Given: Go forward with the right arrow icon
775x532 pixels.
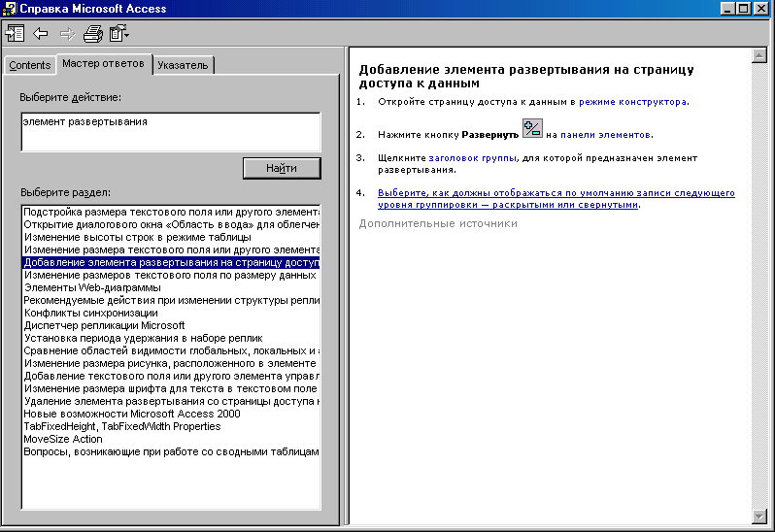Looking at the screenshot, I should [x=67, y=34].
